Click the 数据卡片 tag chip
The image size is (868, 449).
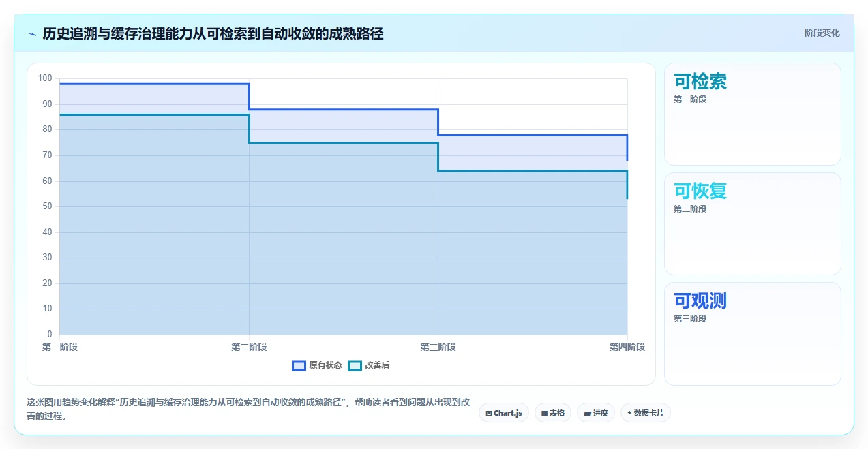point(646,413)
